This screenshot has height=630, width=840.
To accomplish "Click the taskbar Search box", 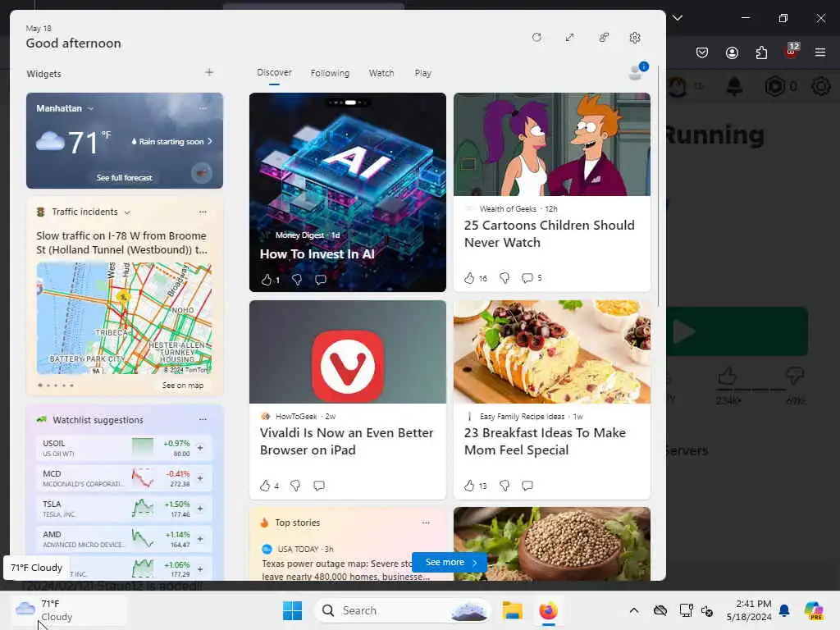I will [x=402, y=610].
